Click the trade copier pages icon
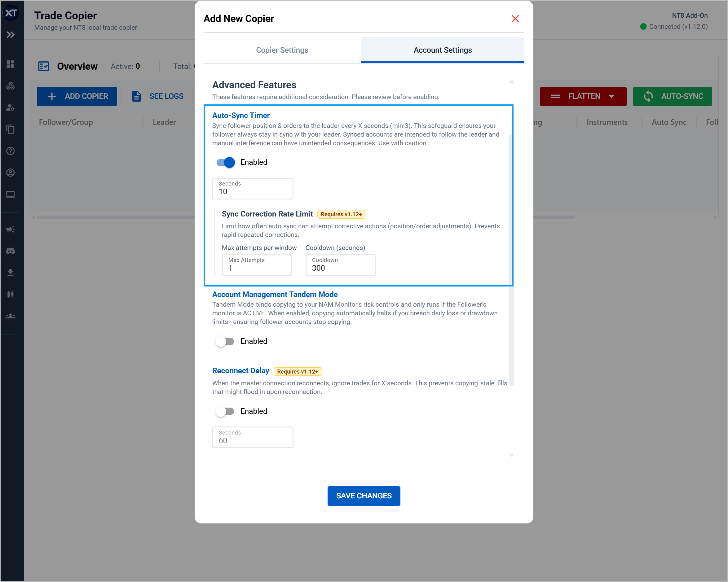The width and height of the screenshot is (728, 582). 11,129
